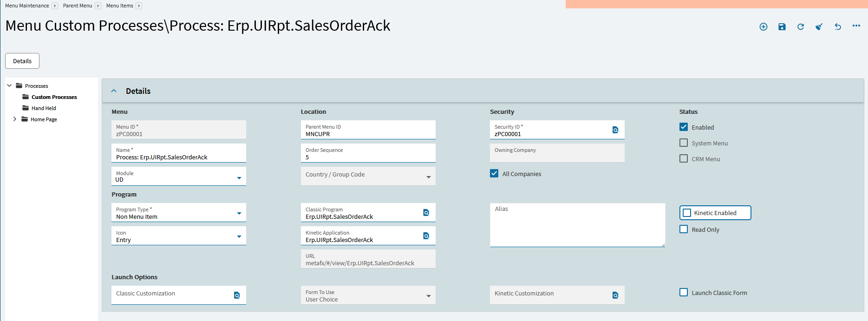
Task: Click the Parent Menu ID field
Action: point(368,130)
